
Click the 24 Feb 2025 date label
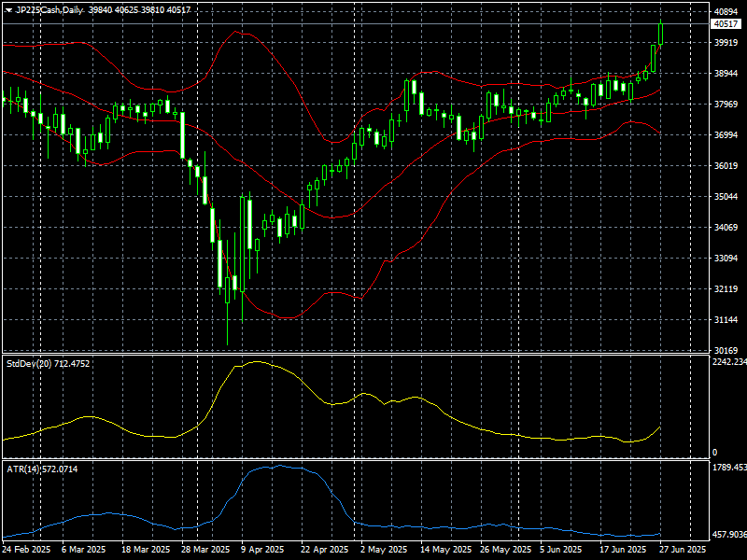(28, 548)
